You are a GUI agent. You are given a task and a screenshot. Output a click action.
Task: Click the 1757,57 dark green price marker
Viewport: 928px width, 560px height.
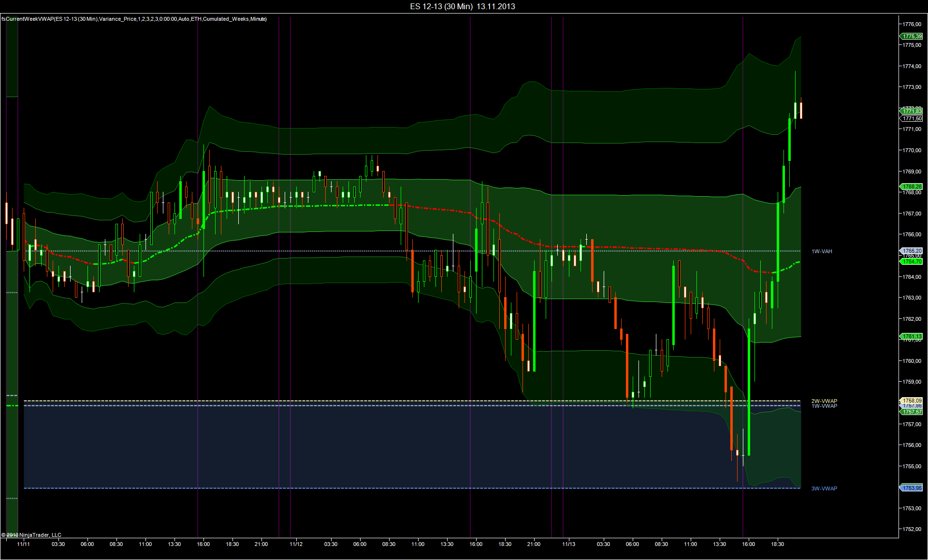click(x=912, y=412)
